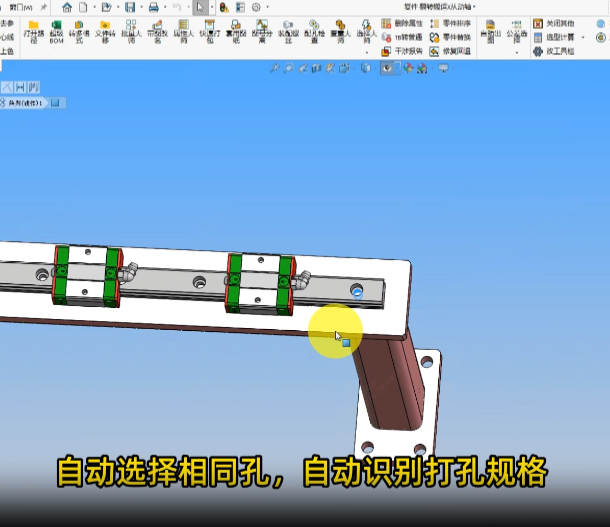Open the green Excel BOM tool

coord(56,31)
